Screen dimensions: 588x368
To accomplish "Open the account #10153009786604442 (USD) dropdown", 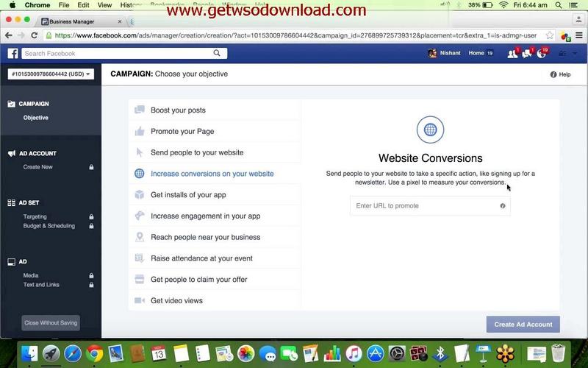I will (x=51, y=74).
